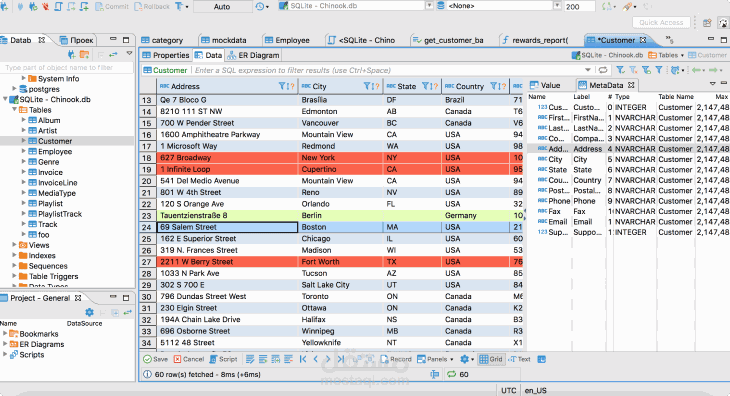Click the Quick Access search field
Screen dimensions: 730x396
(661, 22)
